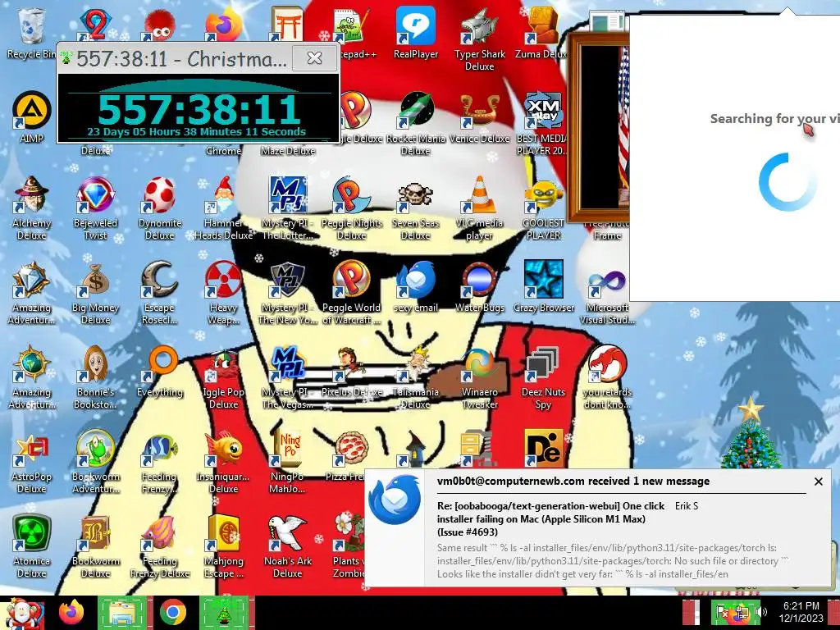Launch Peggle World of Warcraft shortcut
This screenshot has height=630, width=840.
pos(352,293)
